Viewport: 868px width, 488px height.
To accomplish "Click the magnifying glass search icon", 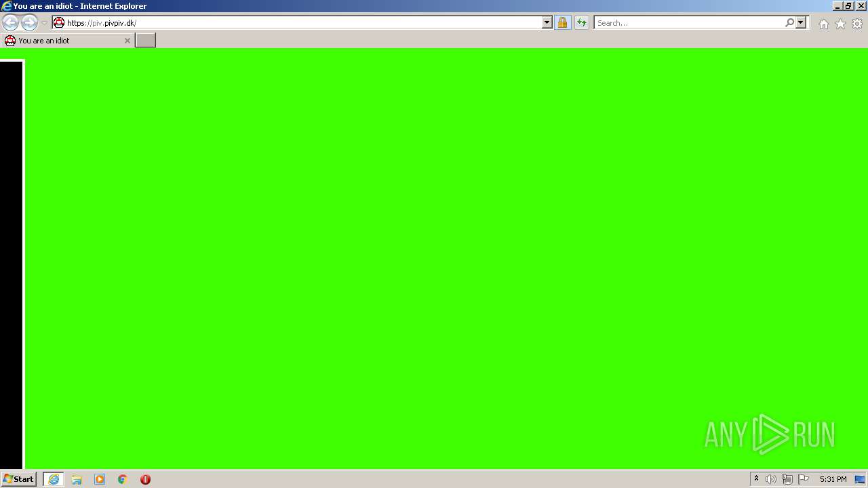I will (789, 22).
